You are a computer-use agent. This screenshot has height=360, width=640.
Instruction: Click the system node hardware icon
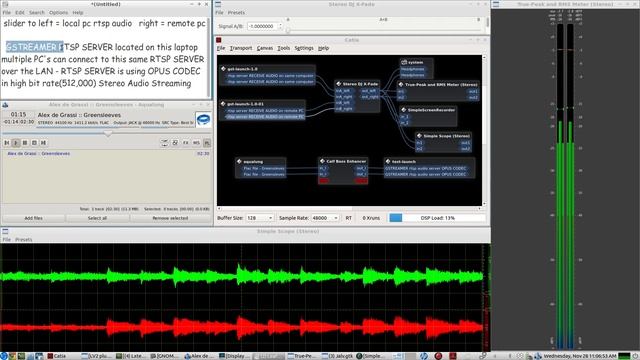tap(404, 62)
